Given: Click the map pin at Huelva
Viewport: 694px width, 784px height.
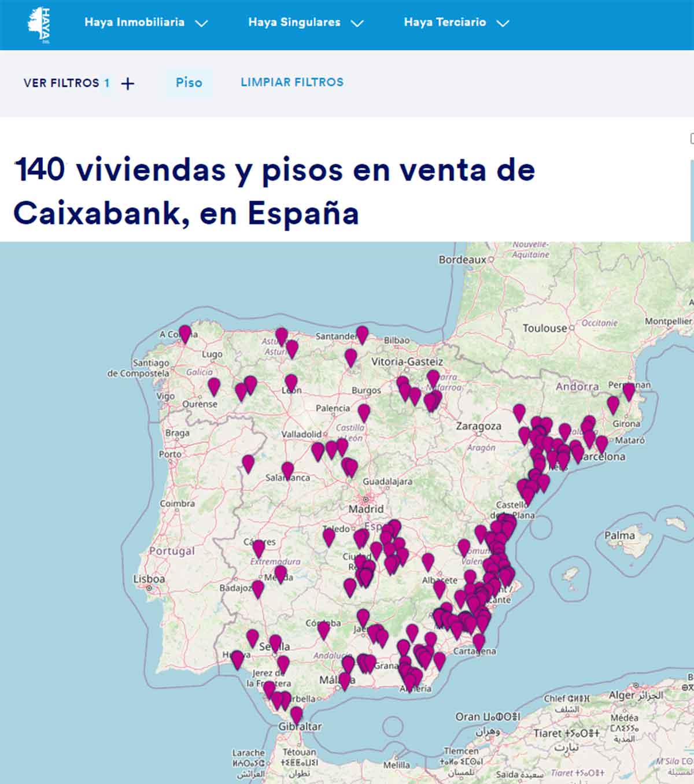Looking at the screenshot, I should point(237,658).
